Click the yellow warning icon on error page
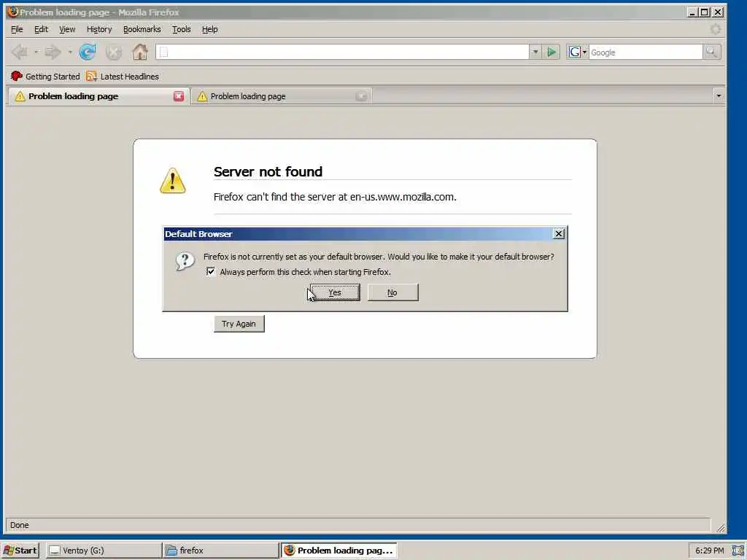747x560 pixels. [172, 181]
